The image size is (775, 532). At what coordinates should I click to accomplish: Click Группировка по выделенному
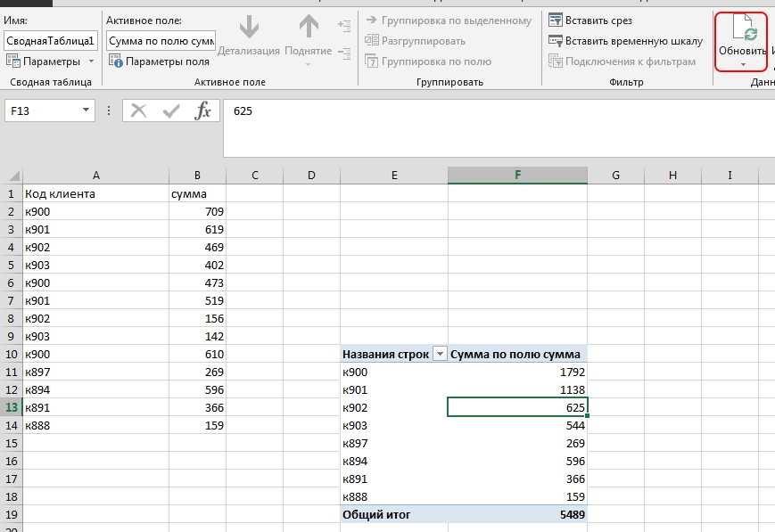coord(449,20)
